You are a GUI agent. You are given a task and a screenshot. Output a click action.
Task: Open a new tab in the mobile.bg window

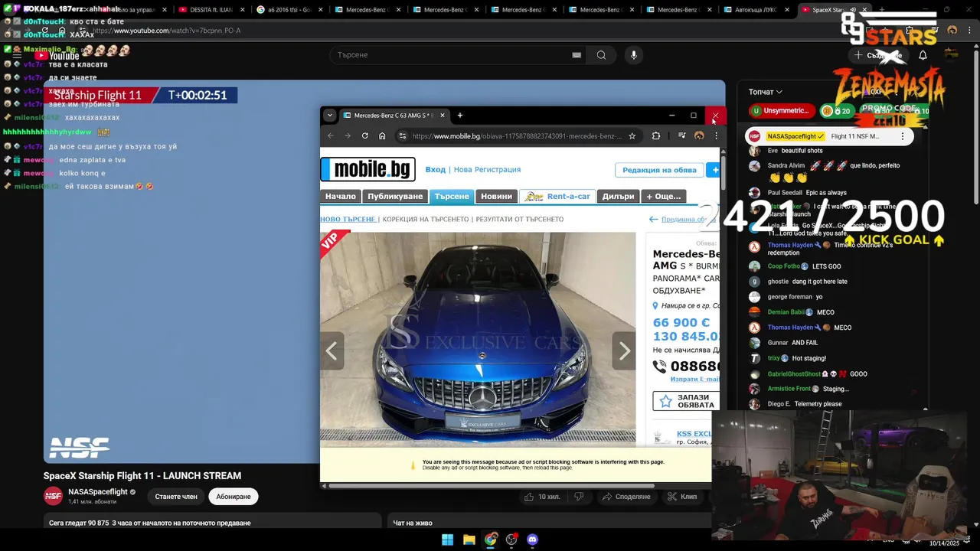(460, 116)
